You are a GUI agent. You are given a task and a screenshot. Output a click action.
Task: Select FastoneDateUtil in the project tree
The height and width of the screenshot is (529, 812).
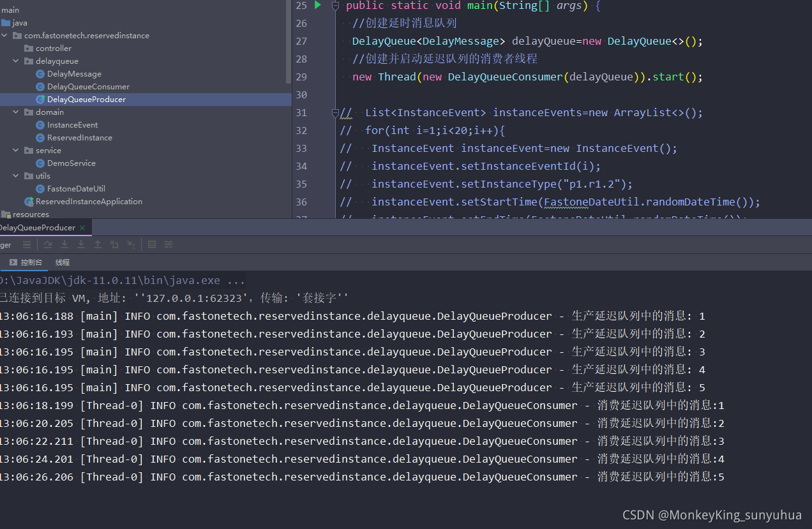76,189
